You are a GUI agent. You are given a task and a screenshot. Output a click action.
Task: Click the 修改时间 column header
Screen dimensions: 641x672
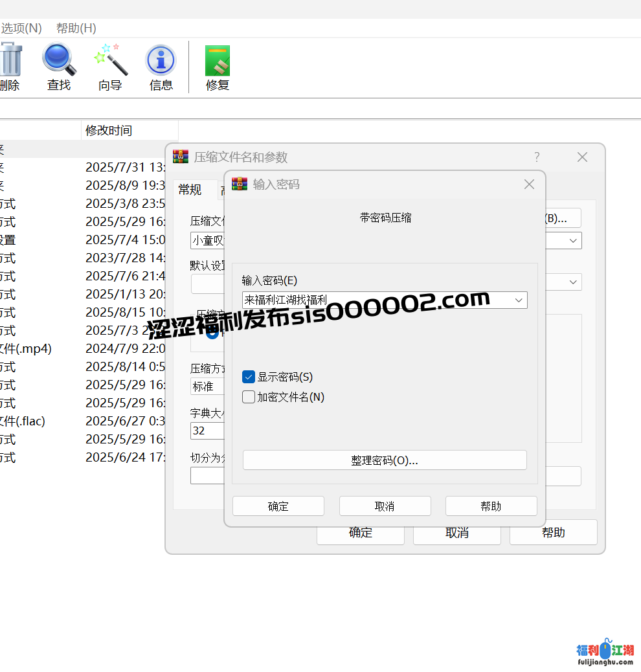coord(108,129)
